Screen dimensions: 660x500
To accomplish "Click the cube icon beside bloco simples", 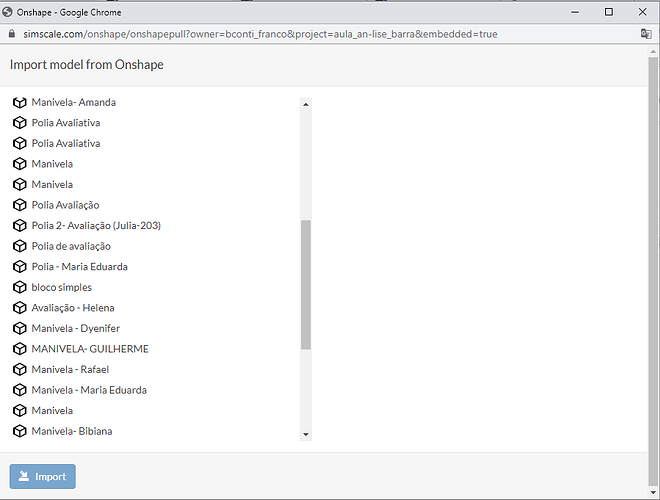I will (19, 287).
